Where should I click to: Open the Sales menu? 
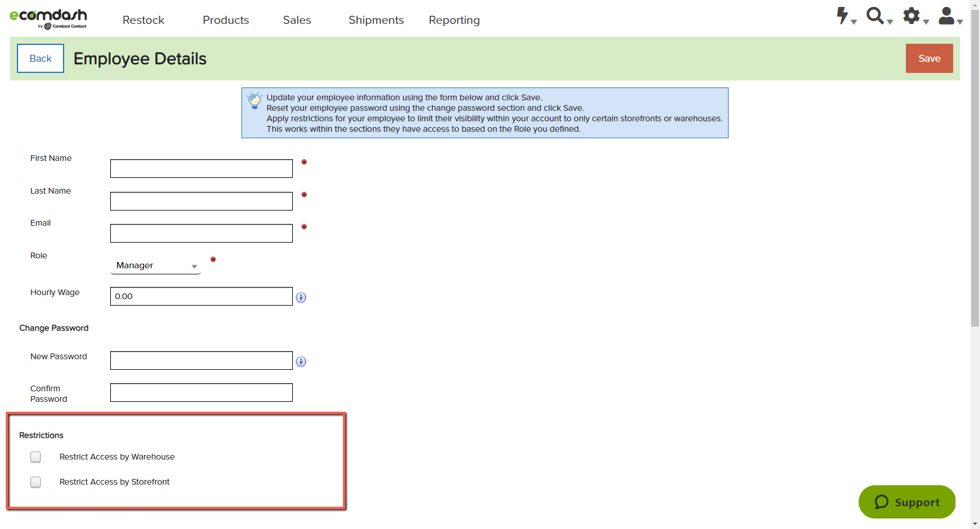297,20
